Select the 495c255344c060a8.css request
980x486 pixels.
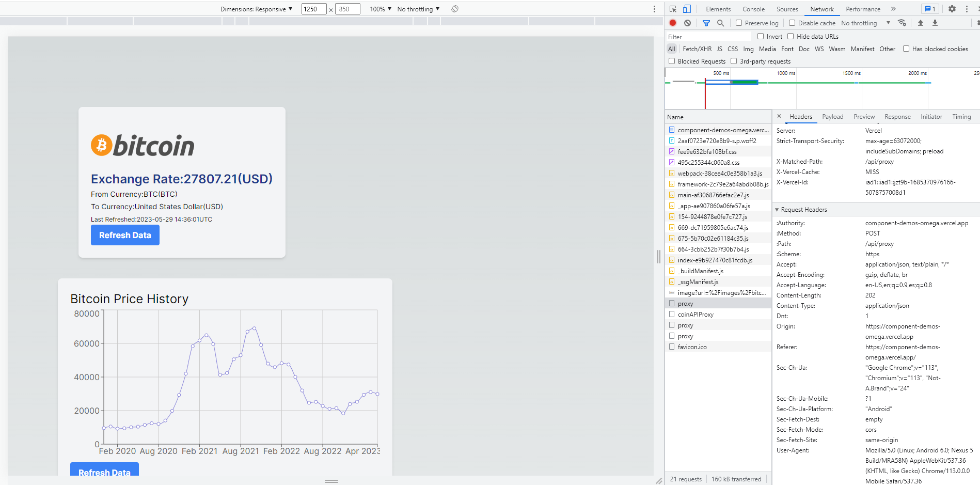tap(718, 162)
